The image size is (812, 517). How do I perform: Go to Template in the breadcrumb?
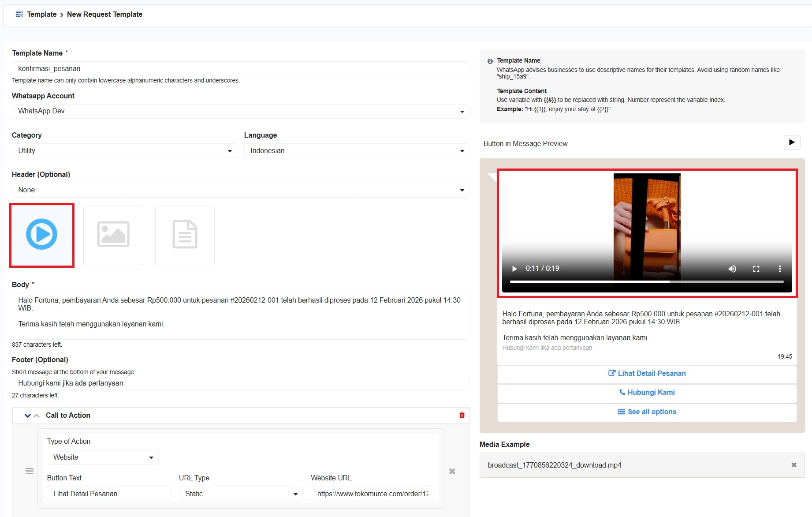[x=41, y=15]
